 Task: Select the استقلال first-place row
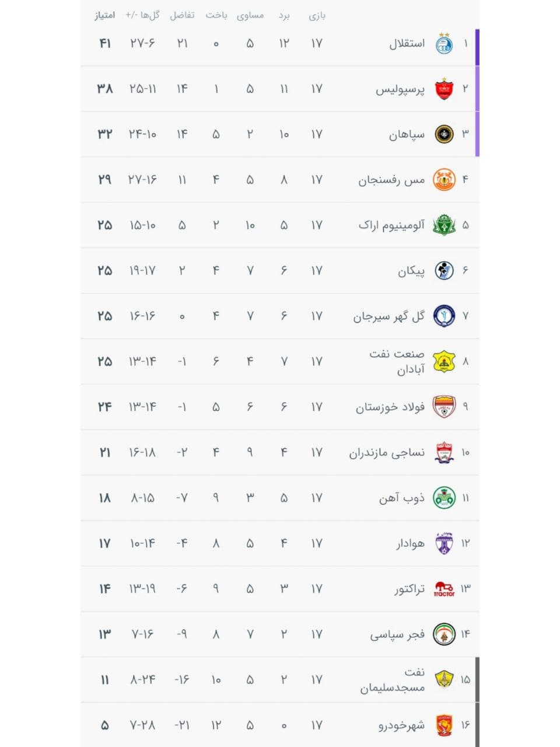tap(280, 44)
